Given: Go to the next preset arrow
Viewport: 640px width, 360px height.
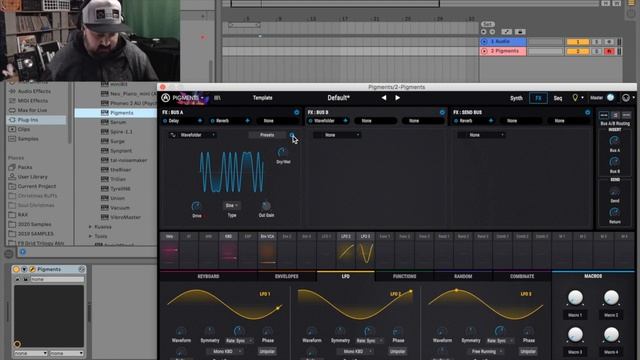Looking at the screenshot, I should pyautogui.click(x=397, y=98).
